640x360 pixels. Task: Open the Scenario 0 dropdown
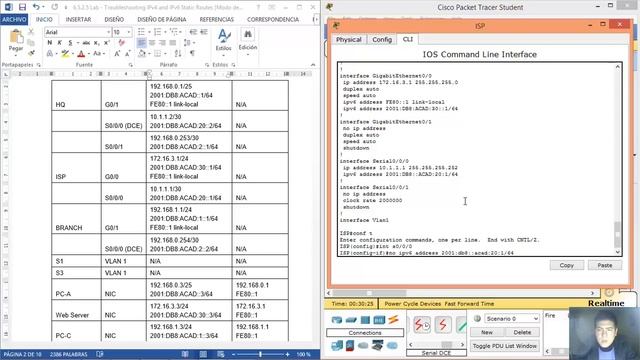click(x=512, y=318)
